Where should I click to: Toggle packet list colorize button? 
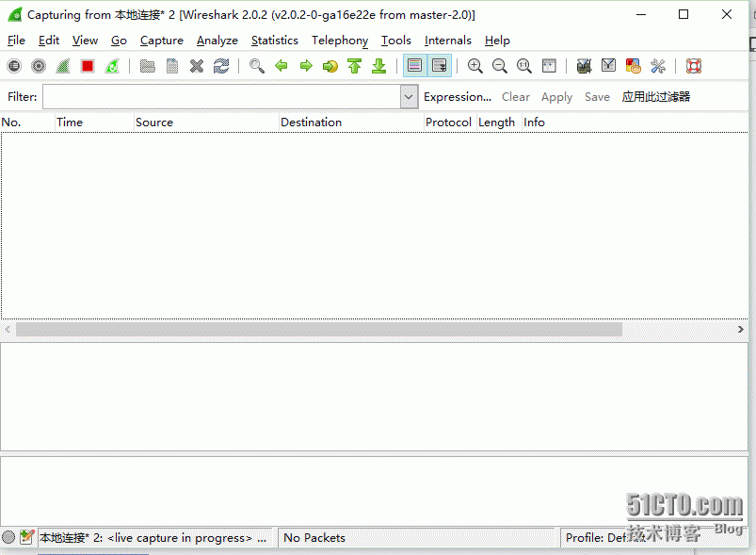point(414,66)
